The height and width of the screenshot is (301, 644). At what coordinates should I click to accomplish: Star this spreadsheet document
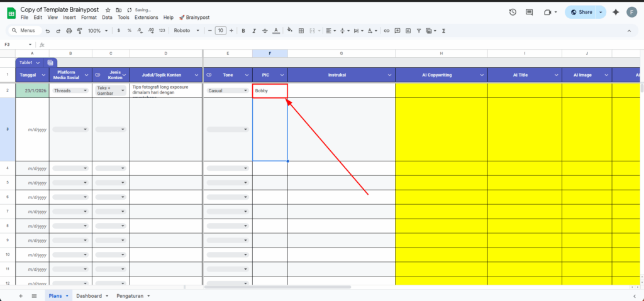[x=108, y=10]
